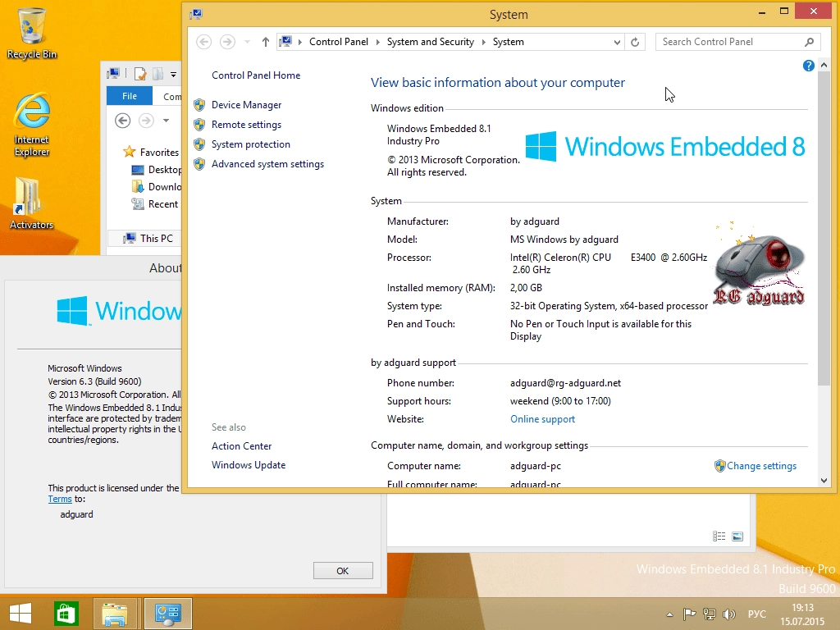Select Control Panel taskbar button

click(167, 614)
